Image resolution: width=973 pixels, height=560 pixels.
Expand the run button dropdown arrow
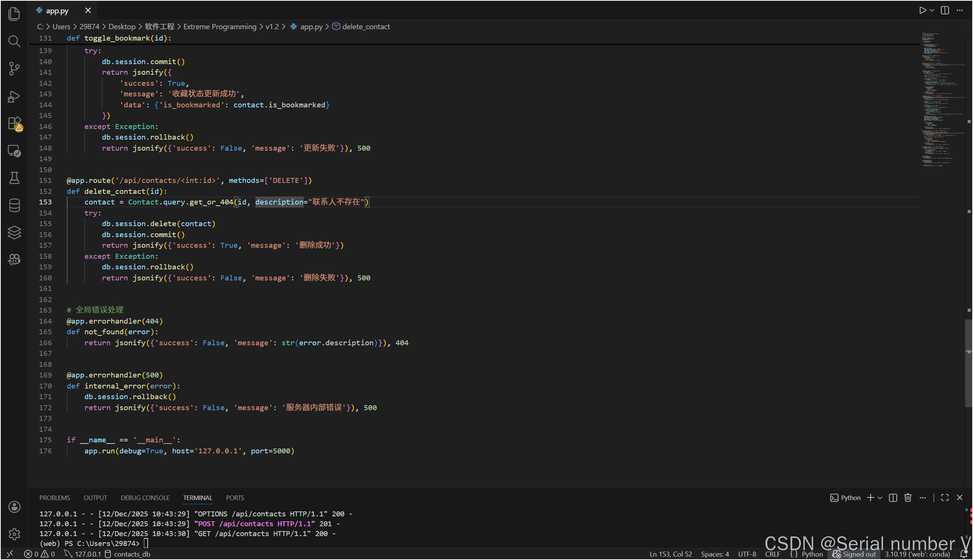[x=932, y=10]
